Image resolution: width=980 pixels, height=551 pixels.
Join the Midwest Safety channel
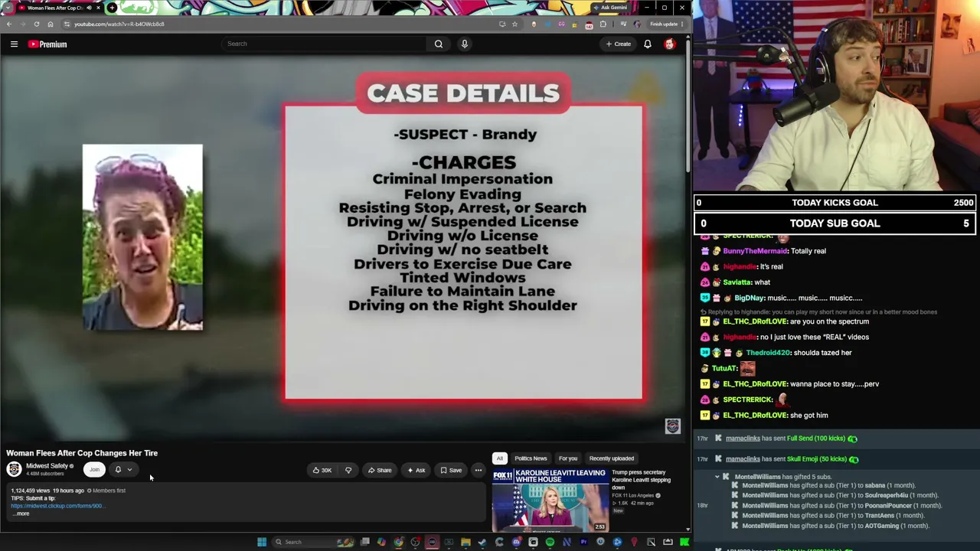tap(94, 470)
